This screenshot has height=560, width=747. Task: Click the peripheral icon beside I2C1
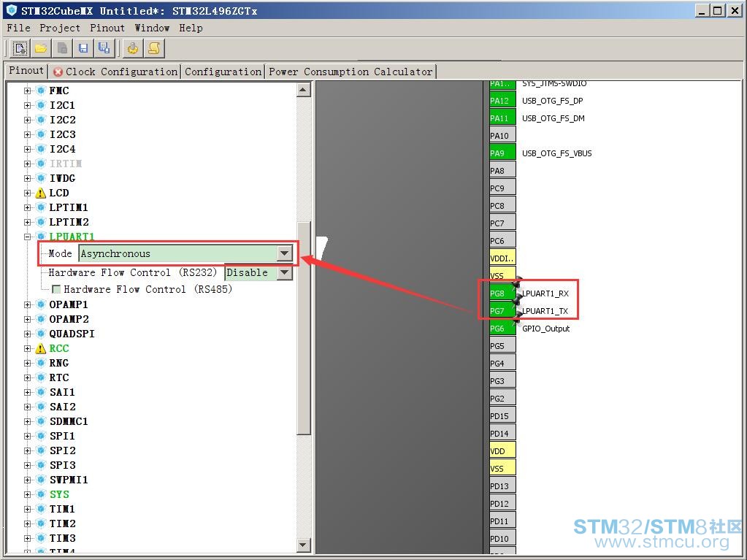(x=41, y=105)
